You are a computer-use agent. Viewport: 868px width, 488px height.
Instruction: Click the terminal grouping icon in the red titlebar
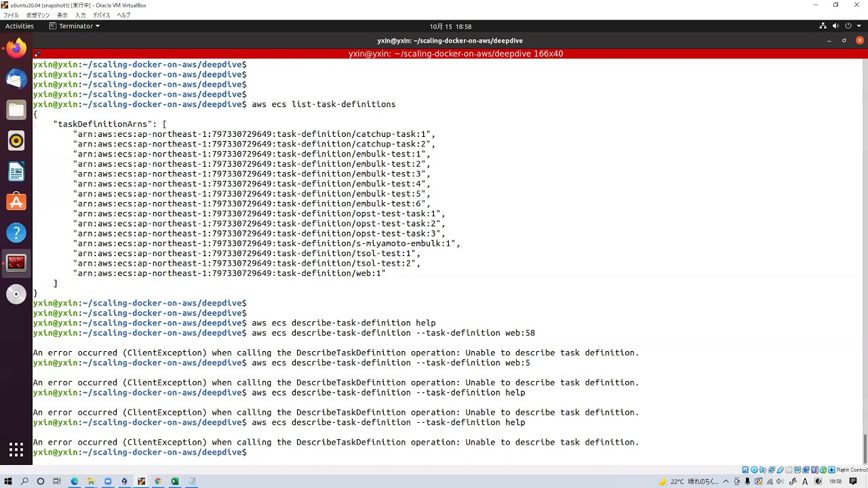click(37, 54)
